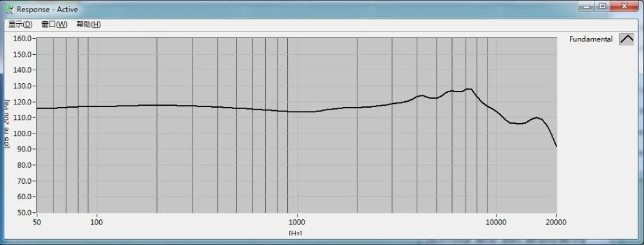
Task: Click the dB re 20u Pa axis label
Action: [7, 125]
